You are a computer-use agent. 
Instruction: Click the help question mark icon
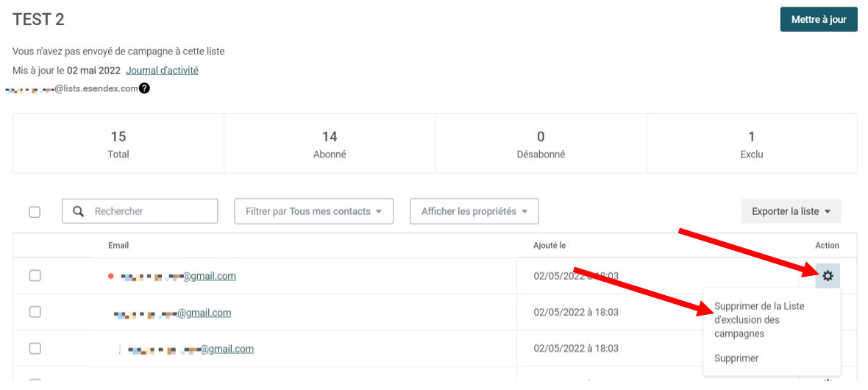[144, 88]
